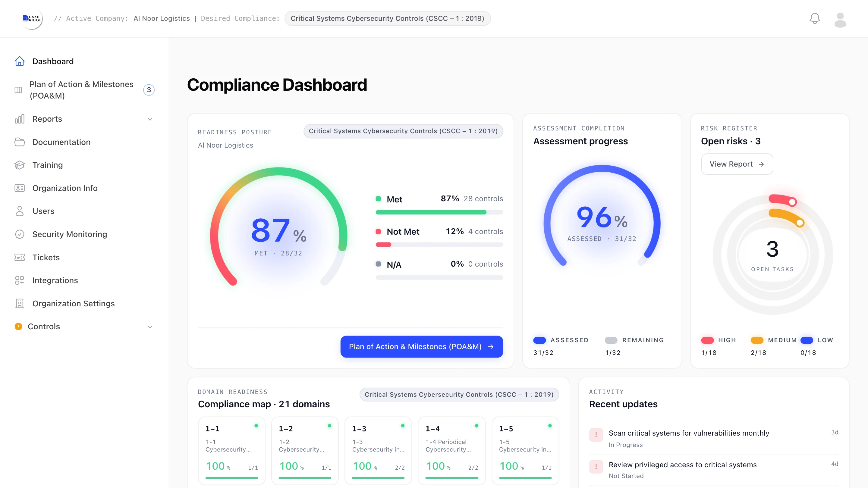This screenshot has width=868, height=488.
Task: Open the Security Monitoring menu item
Action: coord(84,234)
